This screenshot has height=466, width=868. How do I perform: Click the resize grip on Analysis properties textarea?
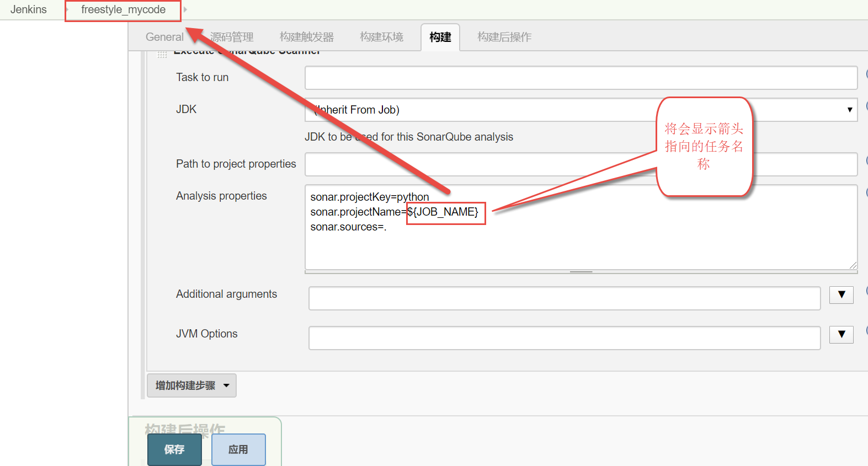point(853,265)
